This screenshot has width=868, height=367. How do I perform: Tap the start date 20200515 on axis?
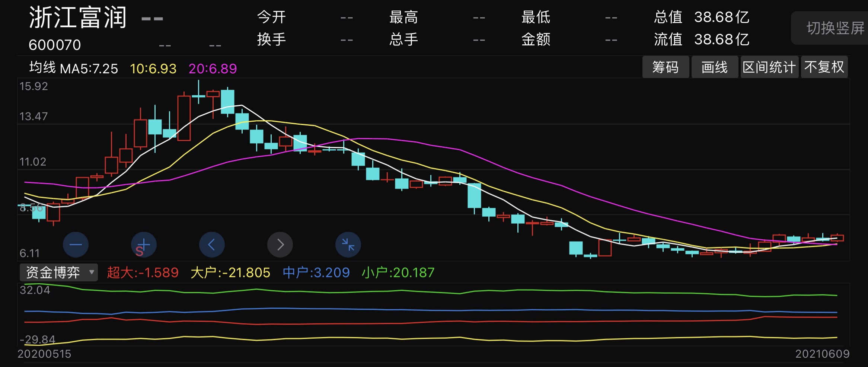44,354
